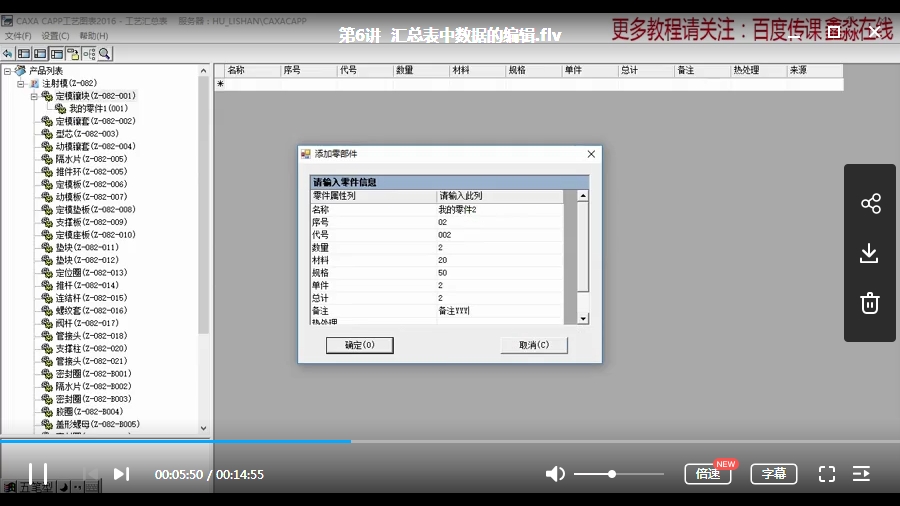Viewport: 900px width, 506px height.
Task: Click the 取消(C) button
Action: click(534, 345)
